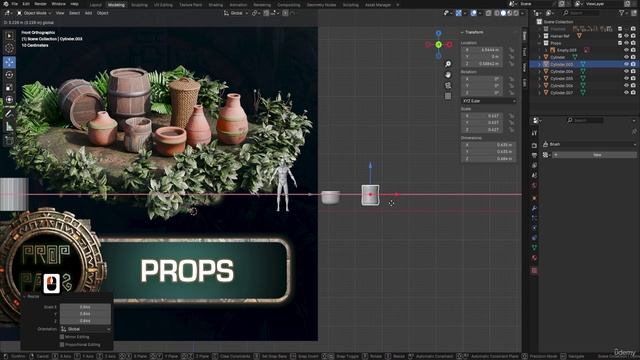640x360 pixels.
Task: Hide Human Ref collection eye icon
Action: (626, 36)
